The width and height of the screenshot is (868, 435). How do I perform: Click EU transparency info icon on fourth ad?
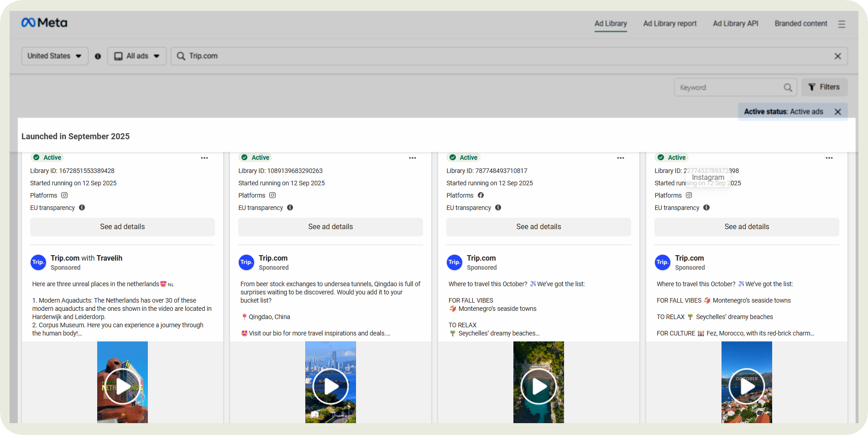(x=706, y=208)
